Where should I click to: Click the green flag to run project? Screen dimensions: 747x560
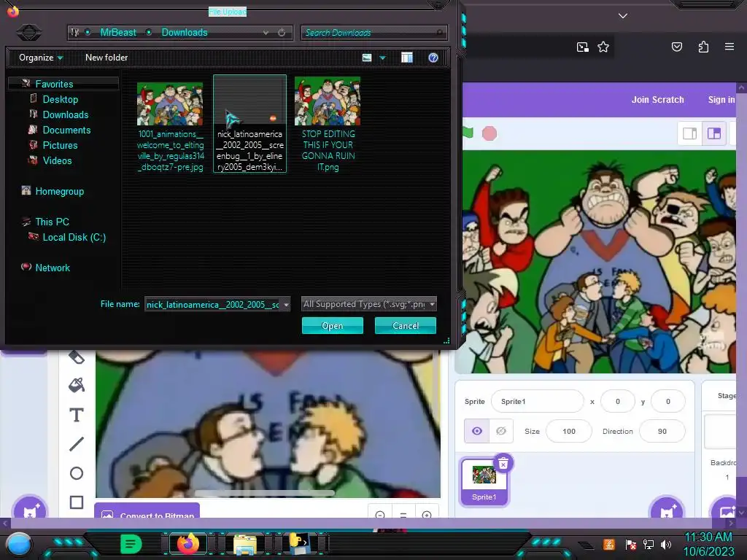468,133
